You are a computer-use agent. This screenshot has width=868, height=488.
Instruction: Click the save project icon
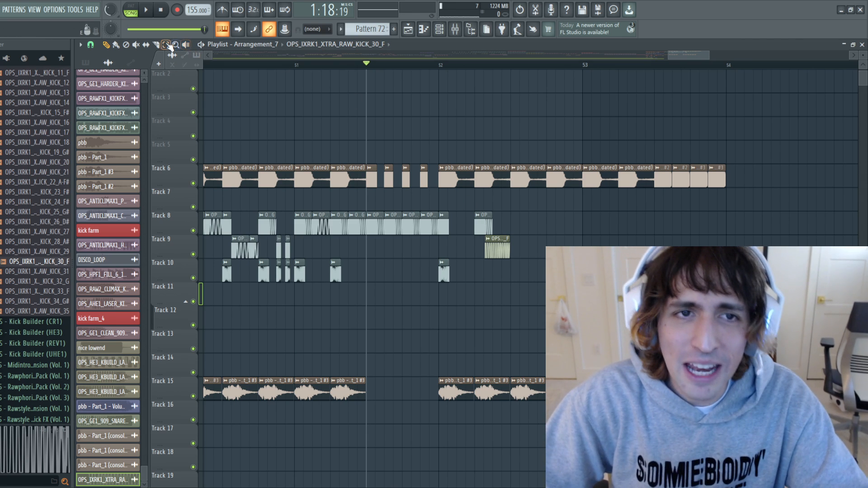[582, 9]
